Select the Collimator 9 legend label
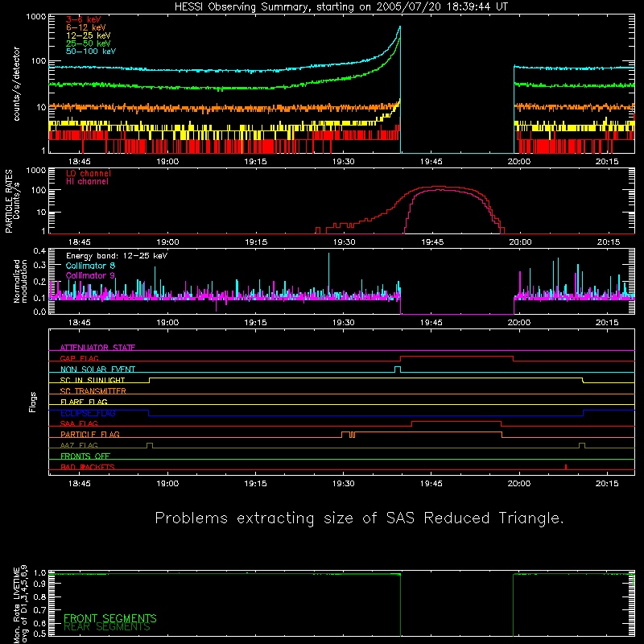The height and width of the screenshot is (644, 644). click(x=90, y=275)
